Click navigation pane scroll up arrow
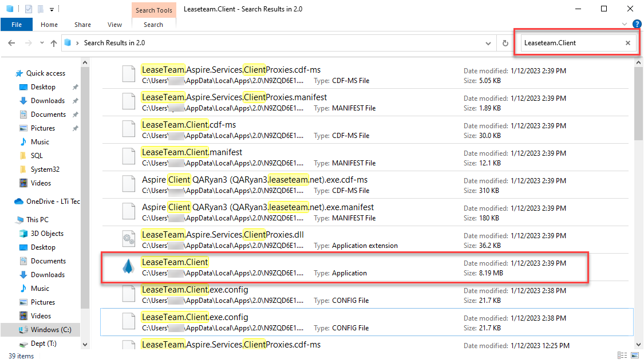The width and height of the screenshot is (644, 363). click(85, 63)
